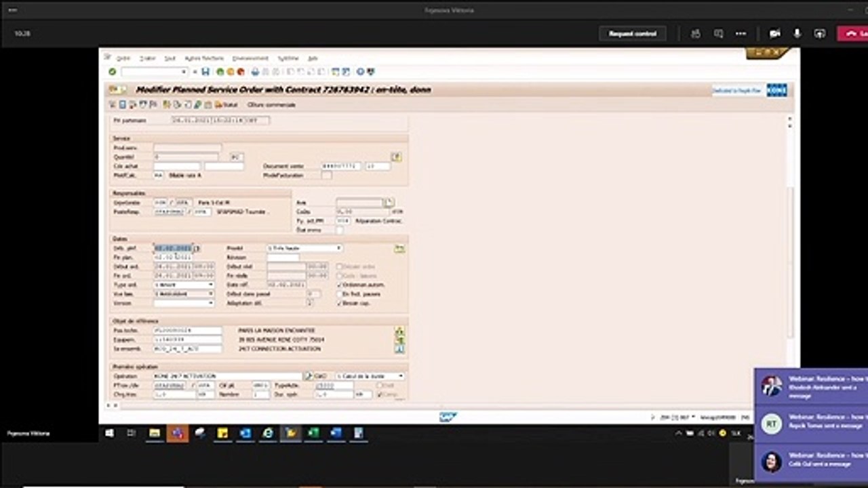Open the Environnement menu
This screenshot has width=868, height=488.
[x=250, y=58]
